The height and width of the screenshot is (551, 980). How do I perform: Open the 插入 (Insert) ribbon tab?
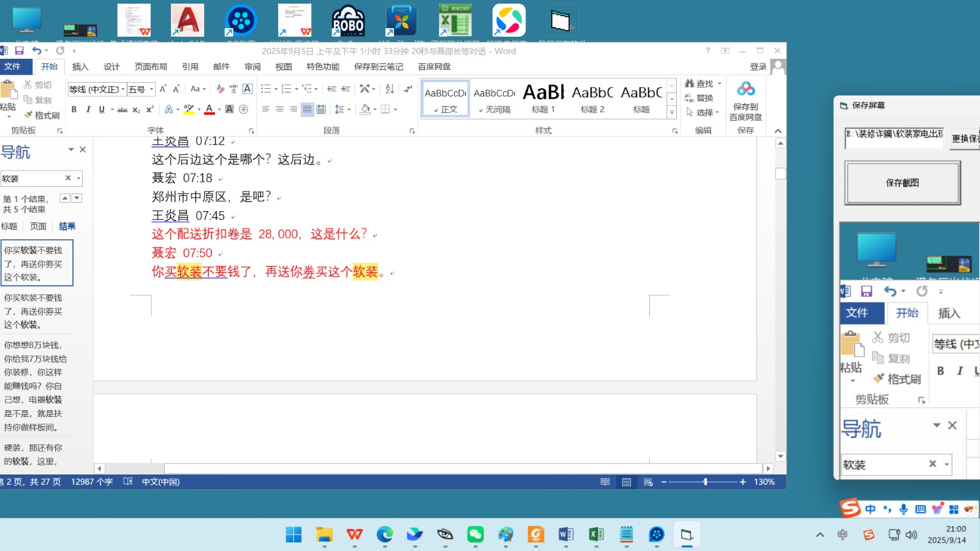[x=80, y=67]
